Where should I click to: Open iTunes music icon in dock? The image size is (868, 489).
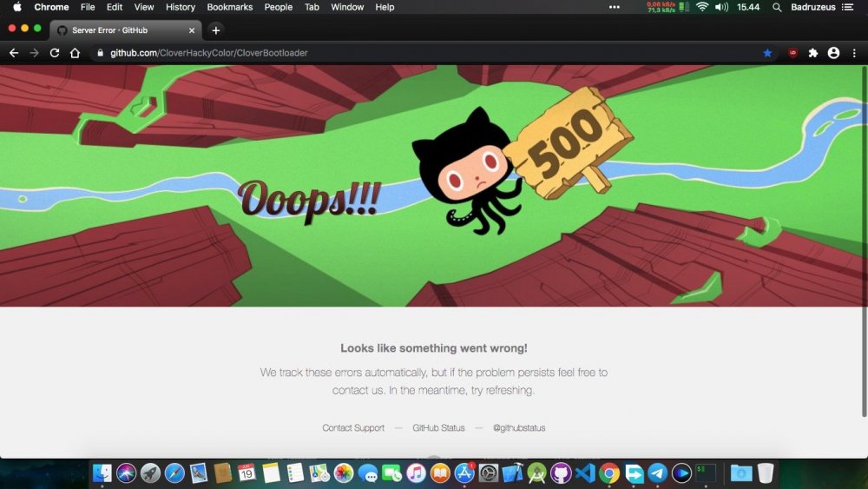(x=416, y=473)
